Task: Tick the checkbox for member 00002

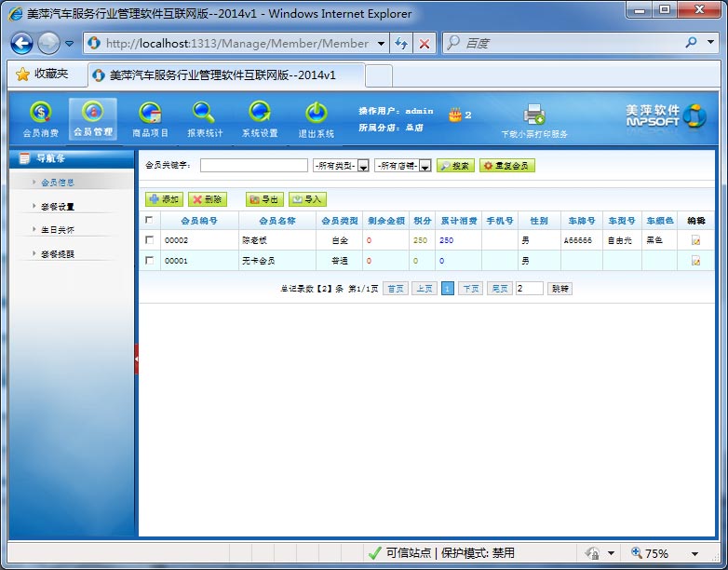Action: [x=150, y=240]
